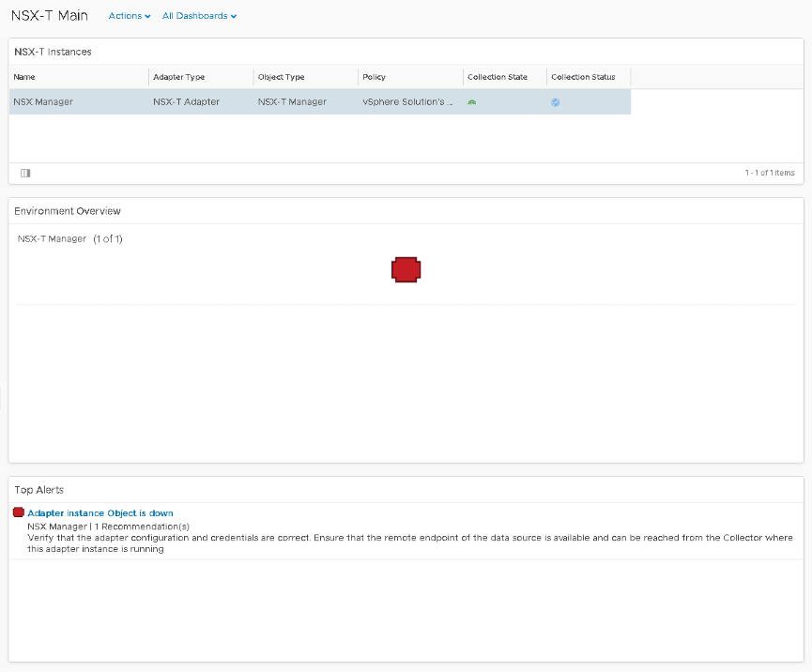
Task: Click the '1 - 1 of 1 items' counter
Action: (x=770, y=173)
